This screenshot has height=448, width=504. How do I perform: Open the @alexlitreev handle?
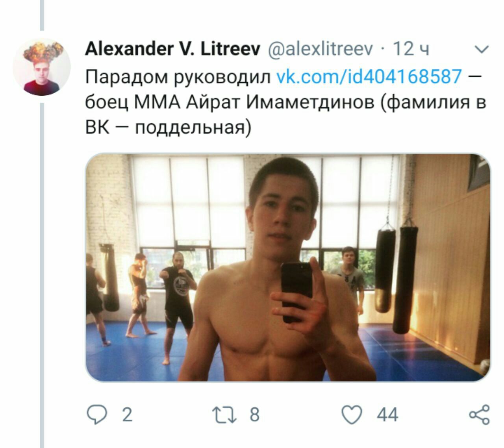(320, 49)
